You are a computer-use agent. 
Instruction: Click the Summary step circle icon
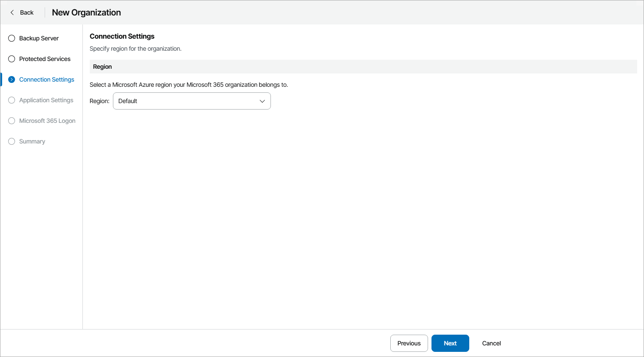tap(11, 141)
